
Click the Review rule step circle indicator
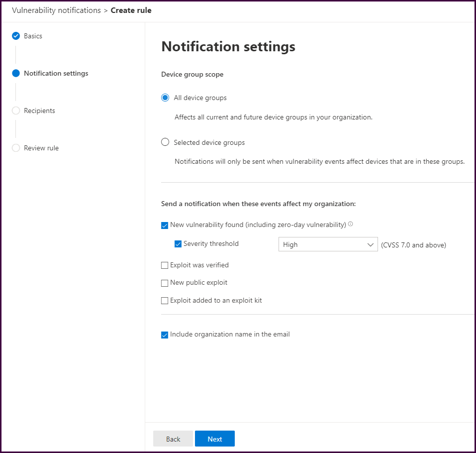pyautogui.click(x=16, y=148)
